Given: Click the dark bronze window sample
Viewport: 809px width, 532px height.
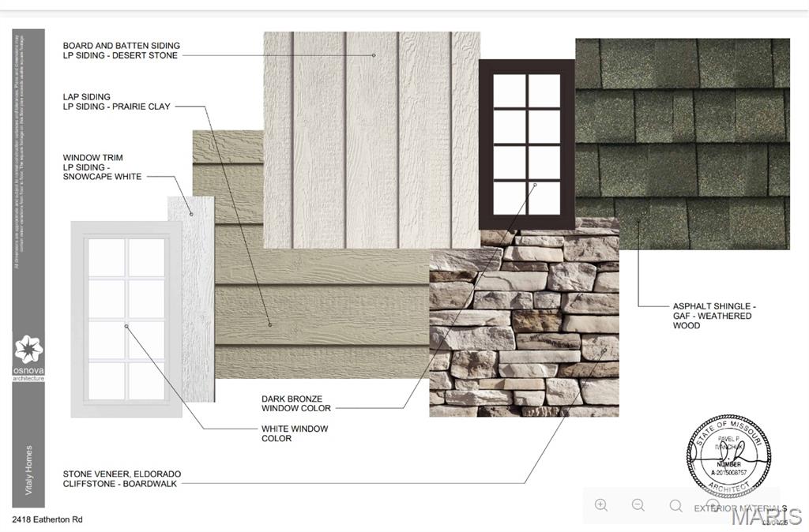Looking at the screenshot, I should tap(527, 144).
